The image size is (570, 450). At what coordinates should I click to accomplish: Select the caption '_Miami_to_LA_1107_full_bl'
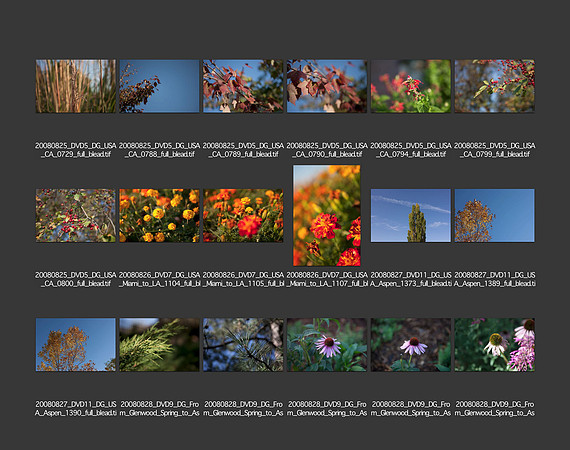point(327,284)
